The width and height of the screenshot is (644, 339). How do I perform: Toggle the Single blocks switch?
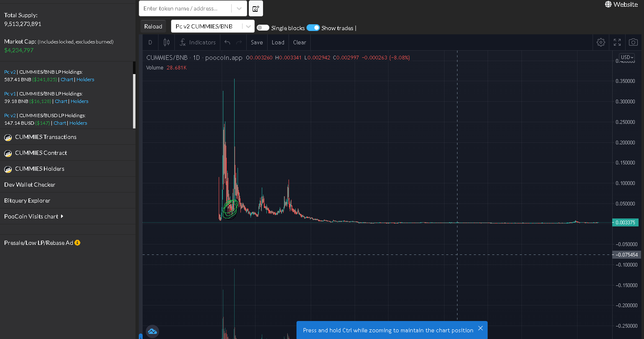pos(263,28)
